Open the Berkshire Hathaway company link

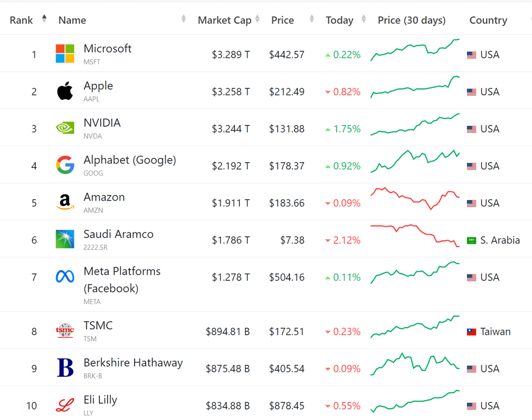click(133, 363)
